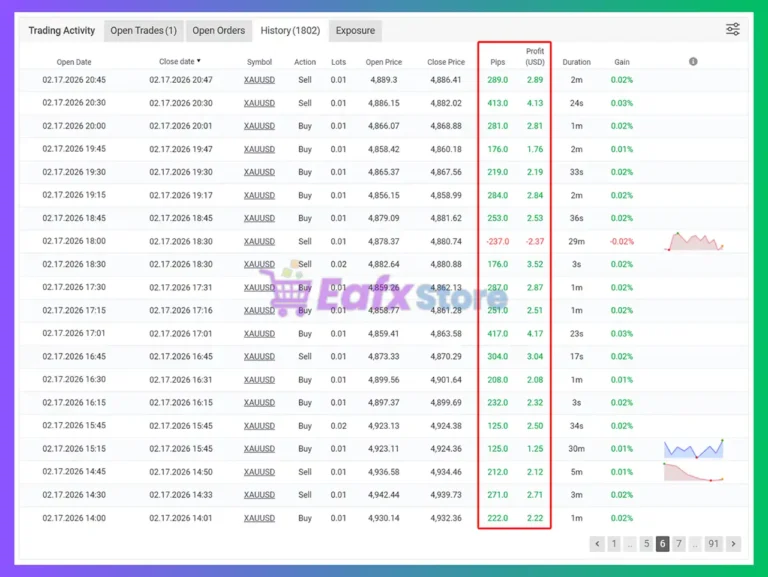The height and width of the screenshot is (577, 768).
Task: Open the table filter settings icon
Action: pyautogui.click(x=733, y=29)
